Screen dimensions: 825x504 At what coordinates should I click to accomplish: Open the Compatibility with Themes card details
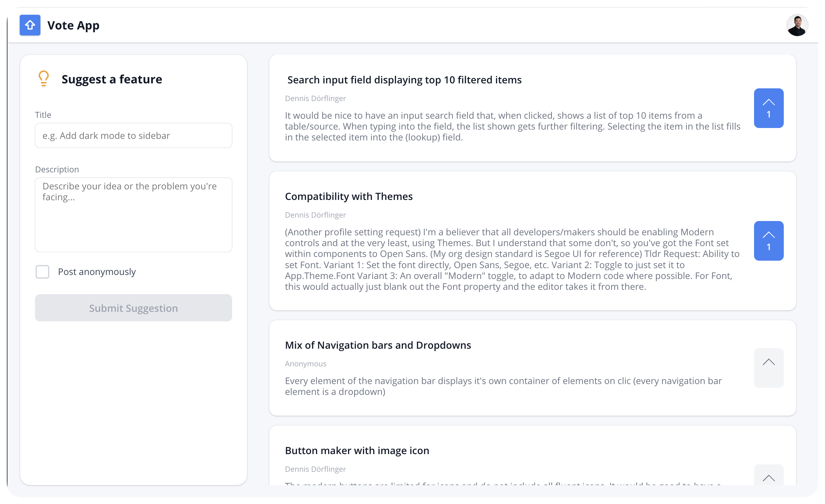pyautogui.click(x=349, y=196)
